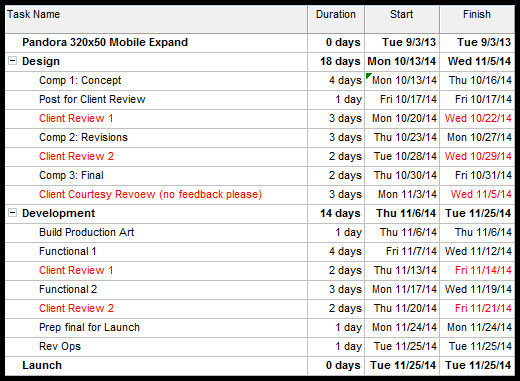Click the Task Name column header
The width and height of the screenshot is (520, 381).
point(156,19)
